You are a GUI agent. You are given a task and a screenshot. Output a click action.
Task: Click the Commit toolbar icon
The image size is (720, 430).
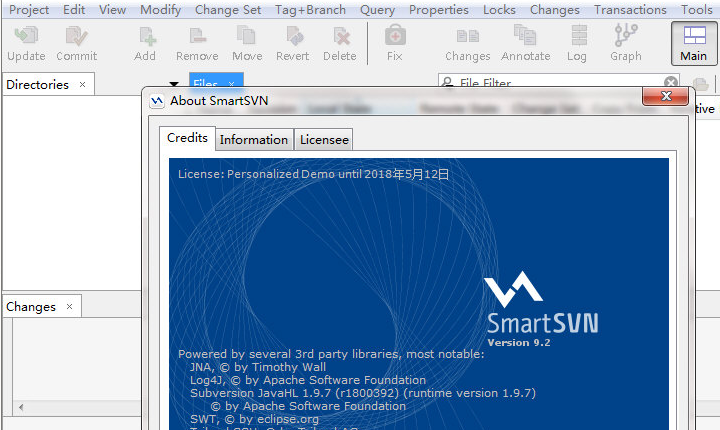(76, 43)
